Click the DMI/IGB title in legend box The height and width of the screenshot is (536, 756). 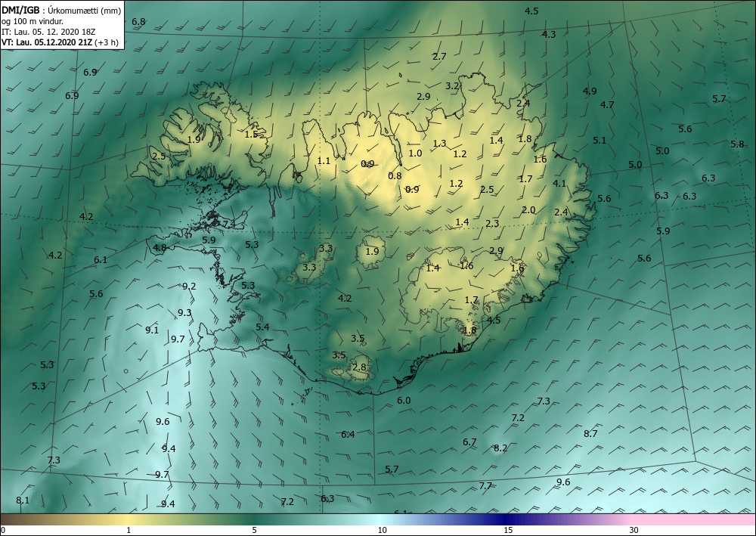pos(20,11)
